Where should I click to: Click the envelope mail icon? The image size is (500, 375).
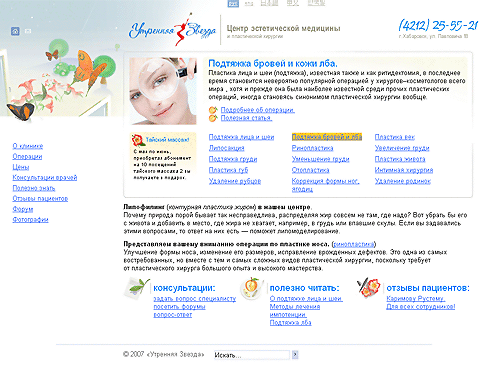click(x=28, y=31)
